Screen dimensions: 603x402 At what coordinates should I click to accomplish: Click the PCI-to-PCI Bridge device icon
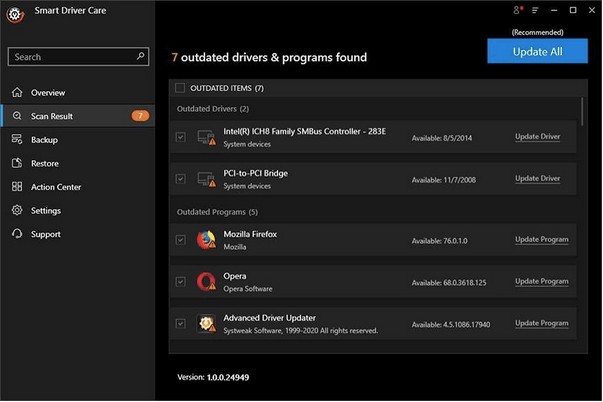[206, 179]
